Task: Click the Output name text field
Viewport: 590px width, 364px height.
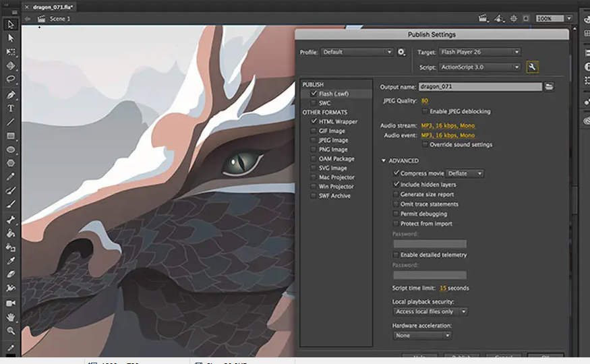Action: click(480, 86)
